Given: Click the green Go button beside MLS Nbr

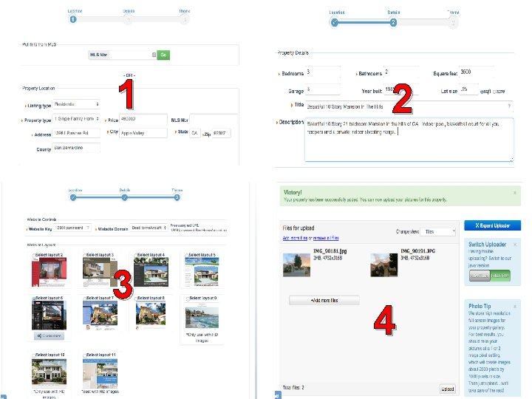Looking at the screenshot, I should click(163, 55).
